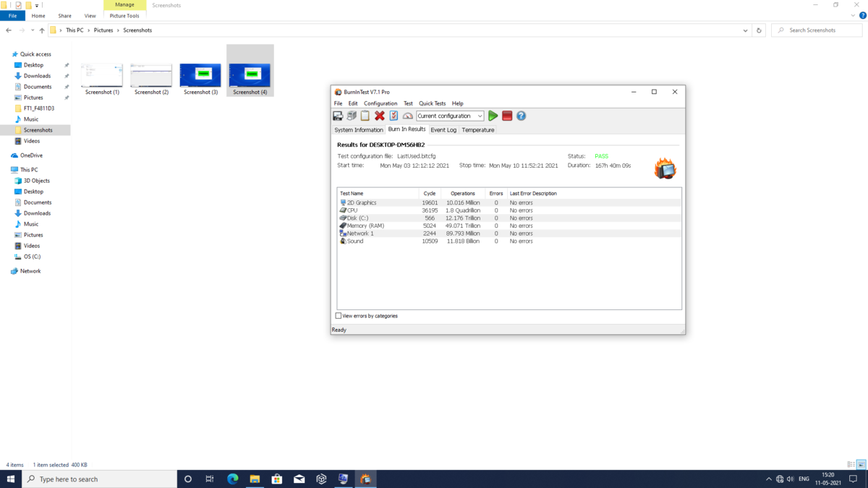
Task: Select the Sound test row
Action: point(509,241)
